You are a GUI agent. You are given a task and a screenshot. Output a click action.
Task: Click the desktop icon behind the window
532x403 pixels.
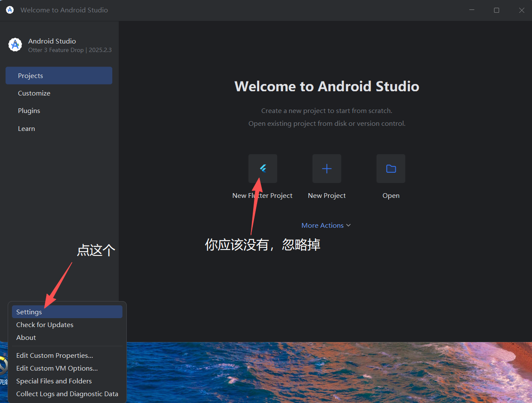3,366
